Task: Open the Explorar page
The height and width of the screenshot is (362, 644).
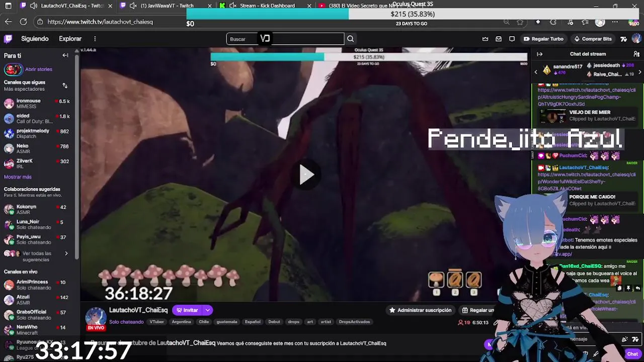Action: click(70, 39)
